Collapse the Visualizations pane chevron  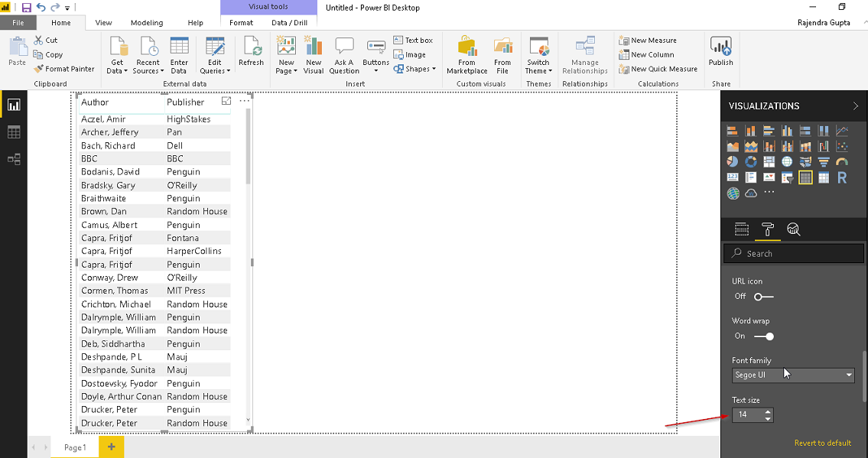tap(856, 106)
